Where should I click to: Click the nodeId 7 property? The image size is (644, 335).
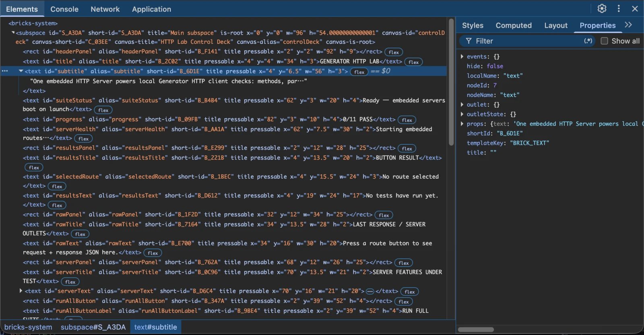(x=481, y=85)
